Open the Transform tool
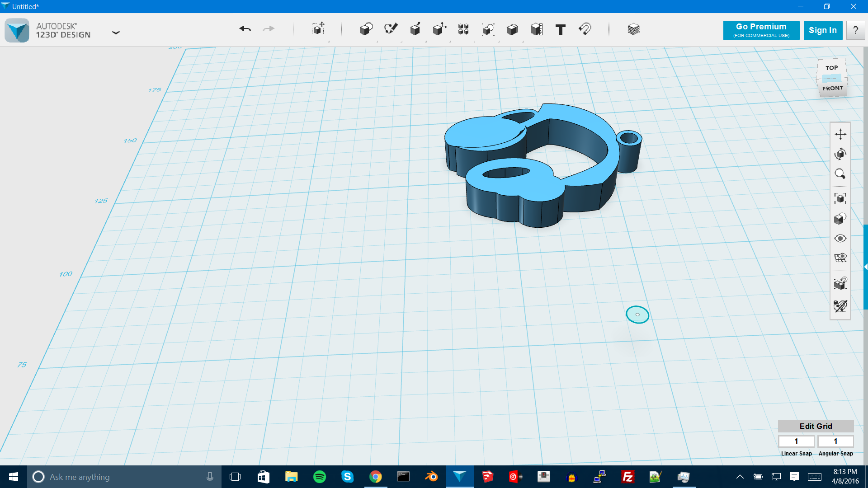 click(x=318, y=29)
